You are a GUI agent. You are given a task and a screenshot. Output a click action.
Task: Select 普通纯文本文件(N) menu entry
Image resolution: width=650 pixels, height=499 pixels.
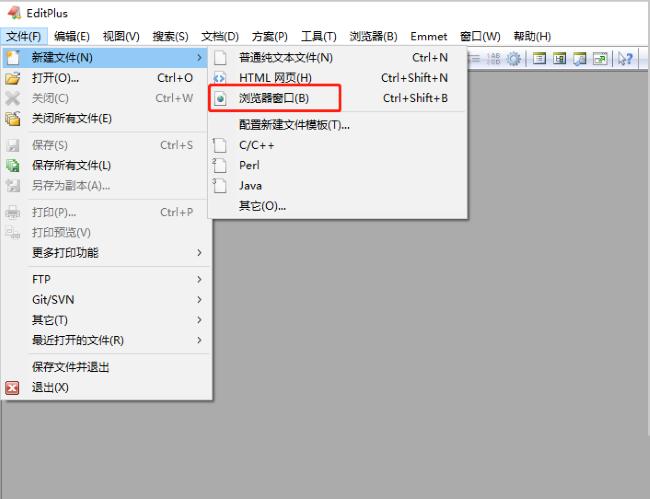coord(286,58)
